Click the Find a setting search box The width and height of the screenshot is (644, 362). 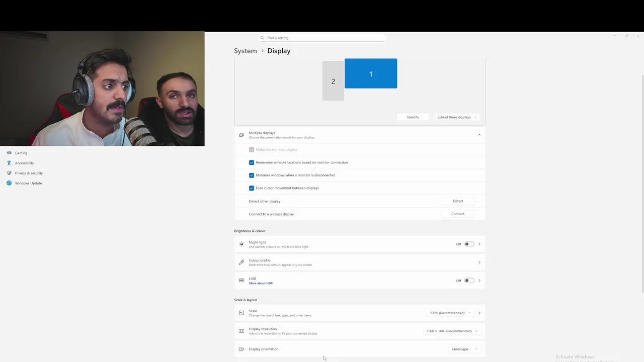pos(322,38)
